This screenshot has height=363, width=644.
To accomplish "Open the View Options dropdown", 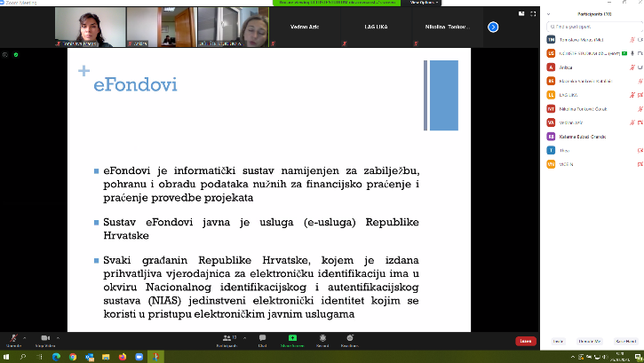I will 424,3.
